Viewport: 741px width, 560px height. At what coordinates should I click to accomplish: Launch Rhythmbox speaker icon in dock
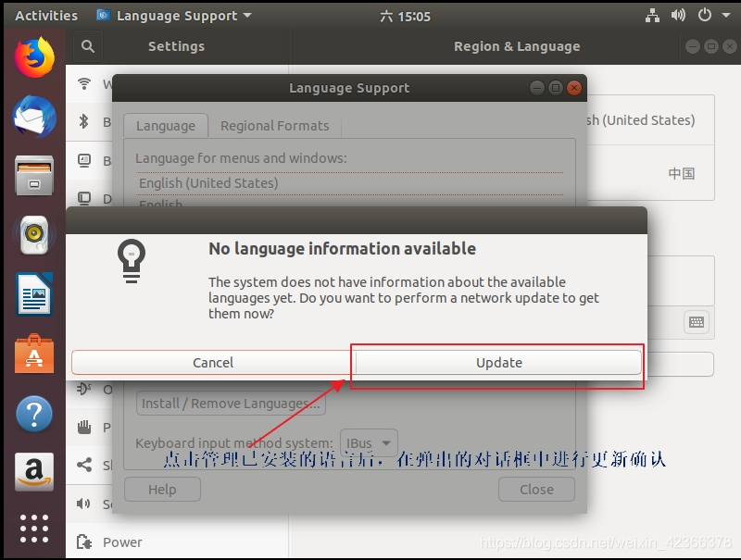[34, 235]
